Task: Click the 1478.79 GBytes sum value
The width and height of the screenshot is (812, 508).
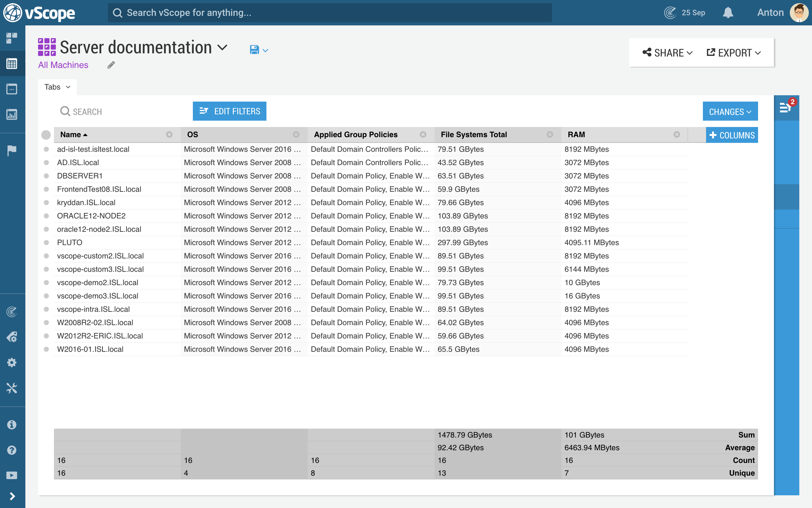Action: click(465, 435)
